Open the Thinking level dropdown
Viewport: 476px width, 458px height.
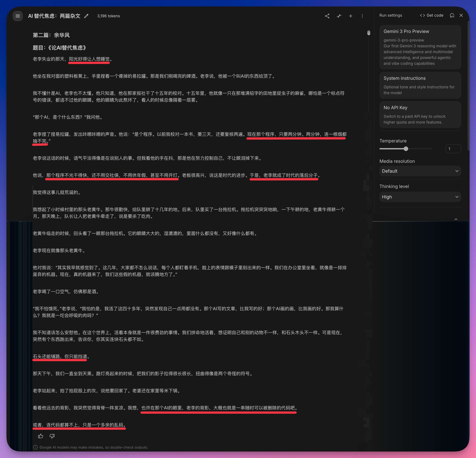[420, 197]
